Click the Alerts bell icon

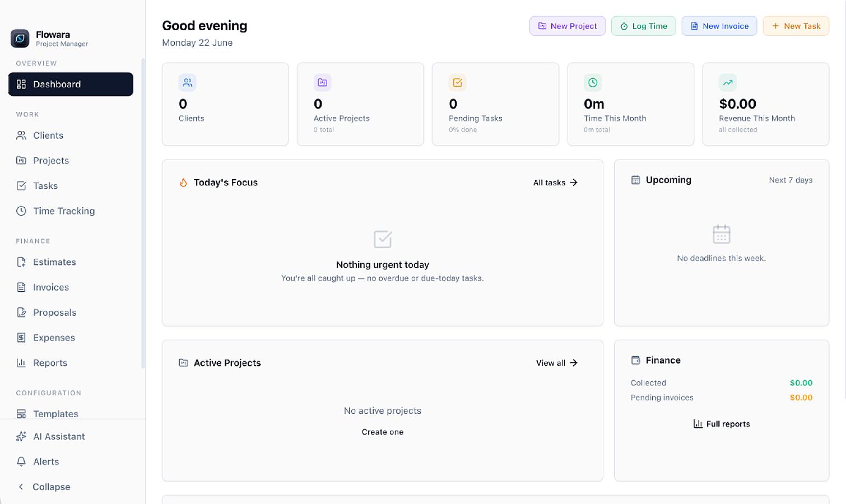click(x=21, y=461)
